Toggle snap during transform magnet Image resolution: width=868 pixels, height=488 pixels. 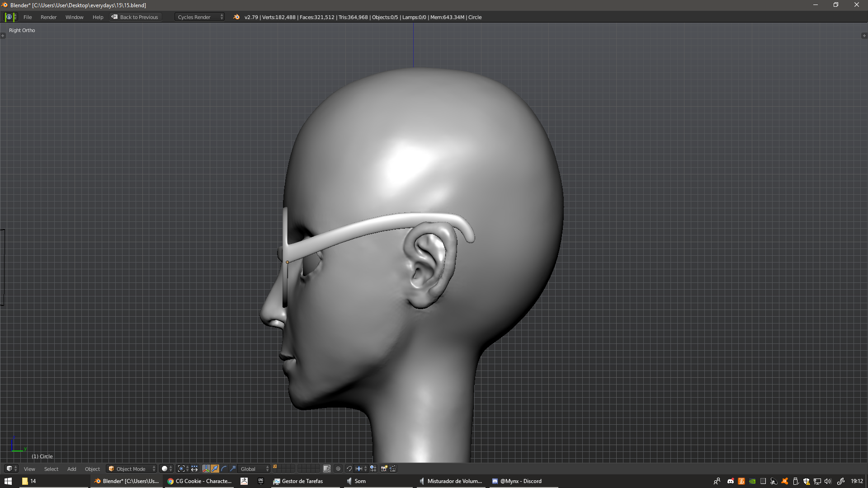(x=349, y=469)
